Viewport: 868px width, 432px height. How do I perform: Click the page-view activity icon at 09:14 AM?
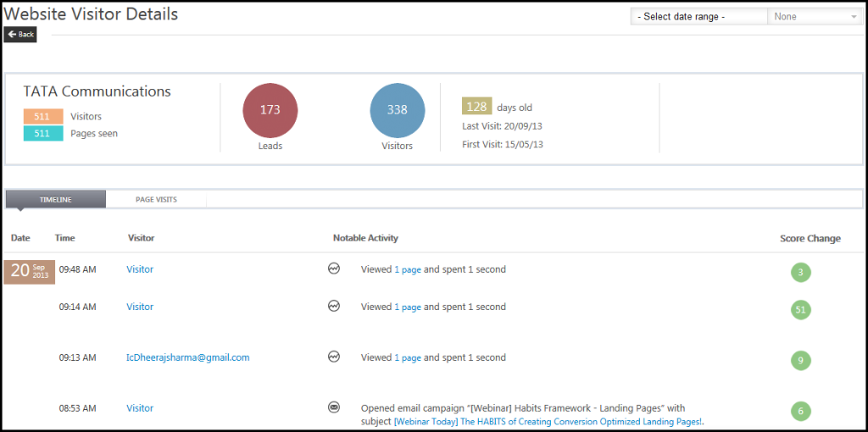click(x=334, y=307)
